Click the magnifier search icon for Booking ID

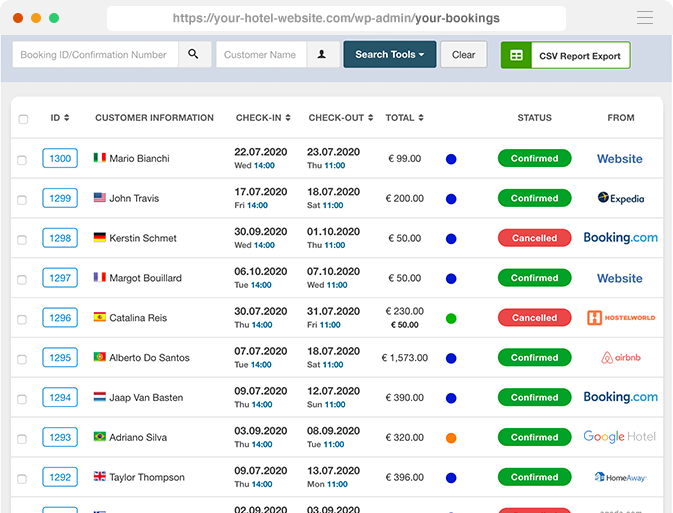(x=194, y=55)
